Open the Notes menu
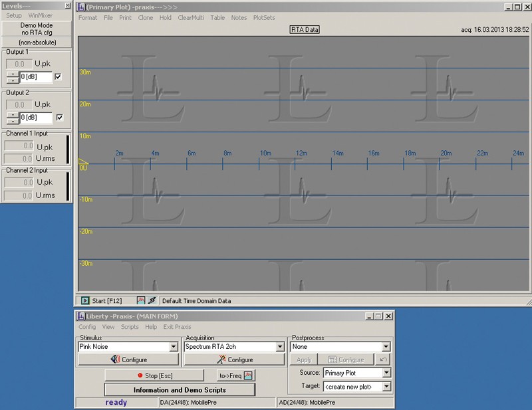 tap(239, 18)
